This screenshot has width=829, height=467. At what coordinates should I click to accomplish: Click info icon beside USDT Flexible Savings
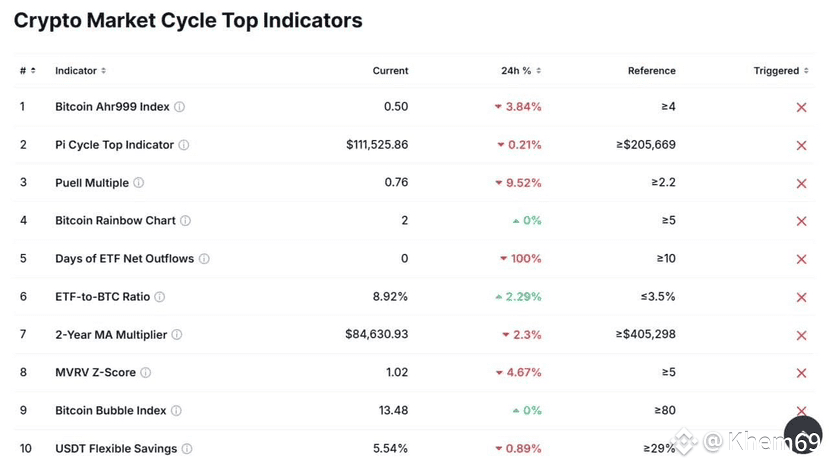click(x=187, y=449)
